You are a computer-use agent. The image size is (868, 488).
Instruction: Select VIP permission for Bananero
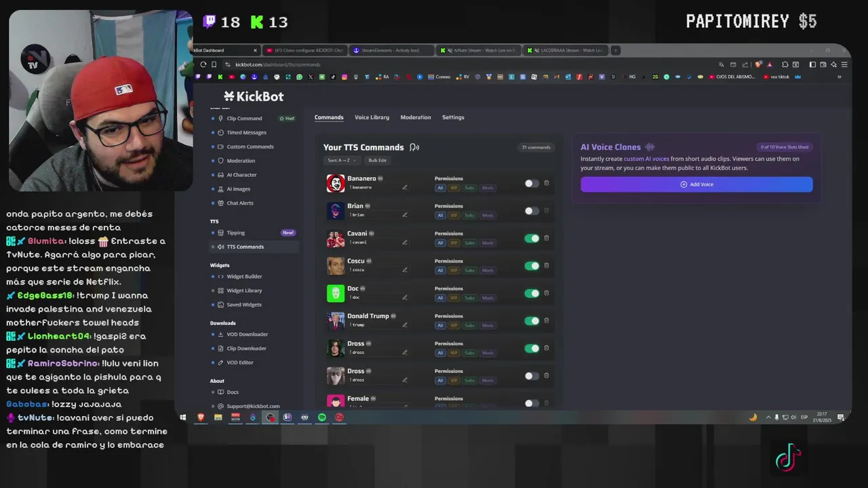[x=454, y=188]
